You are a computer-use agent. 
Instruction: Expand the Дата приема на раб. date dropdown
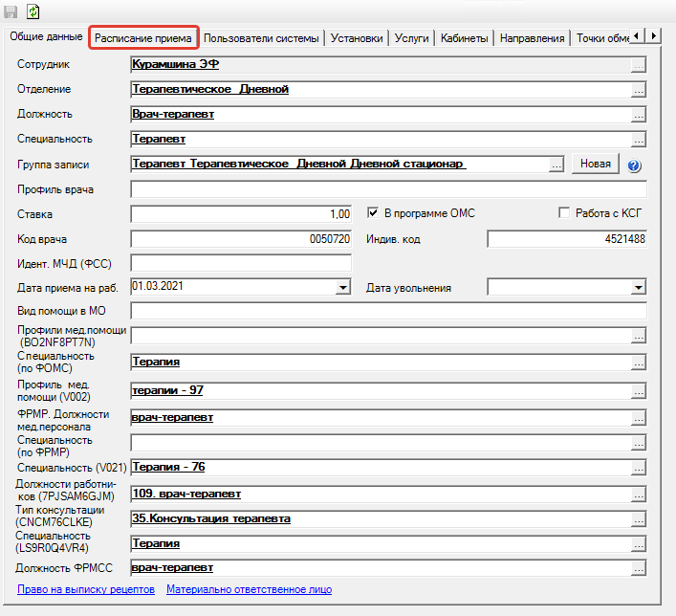pos(343,287)
